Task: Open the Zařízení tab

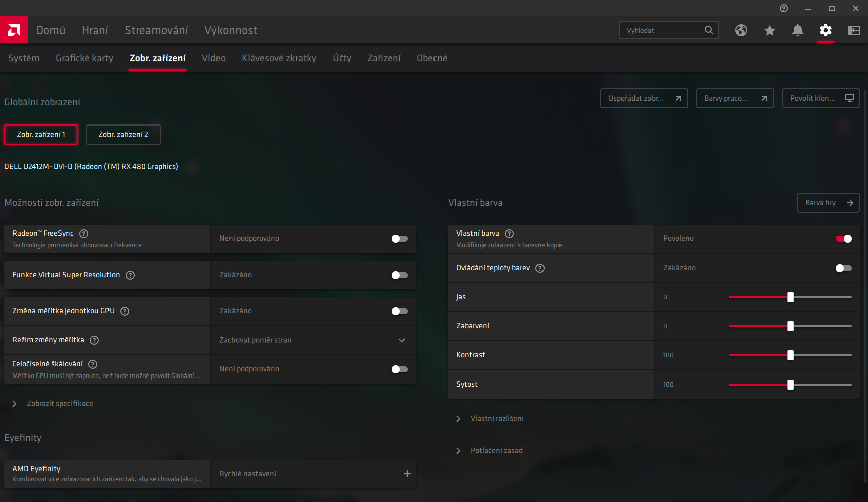Action: click(384, 58)
